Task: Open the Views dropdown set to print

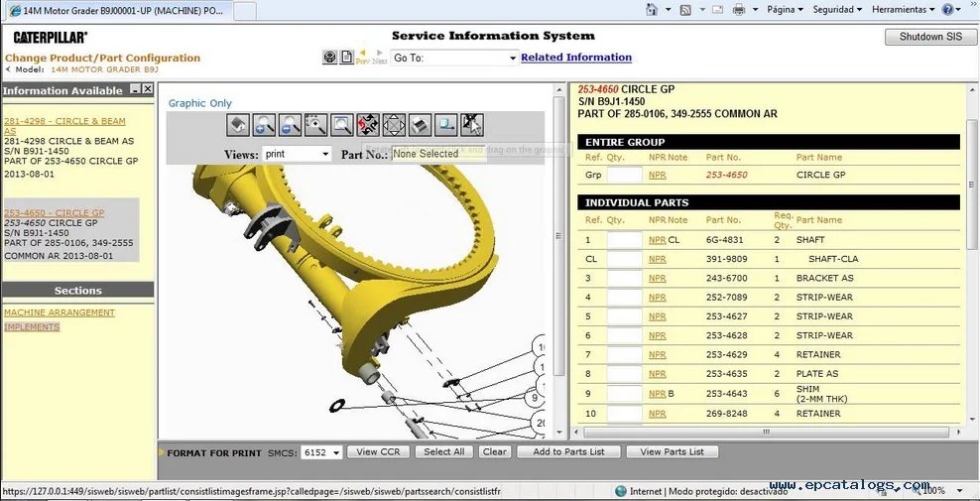Action: 297,154
